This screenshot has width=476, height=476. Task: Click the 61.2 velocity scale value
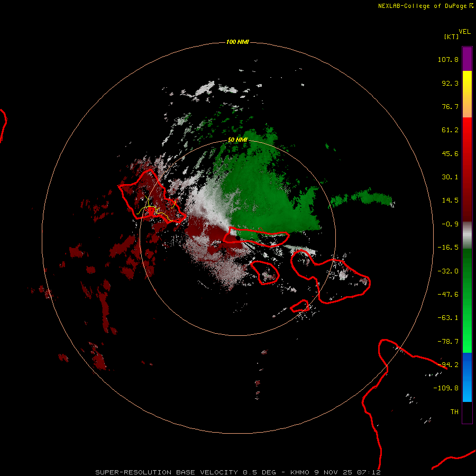450,130
